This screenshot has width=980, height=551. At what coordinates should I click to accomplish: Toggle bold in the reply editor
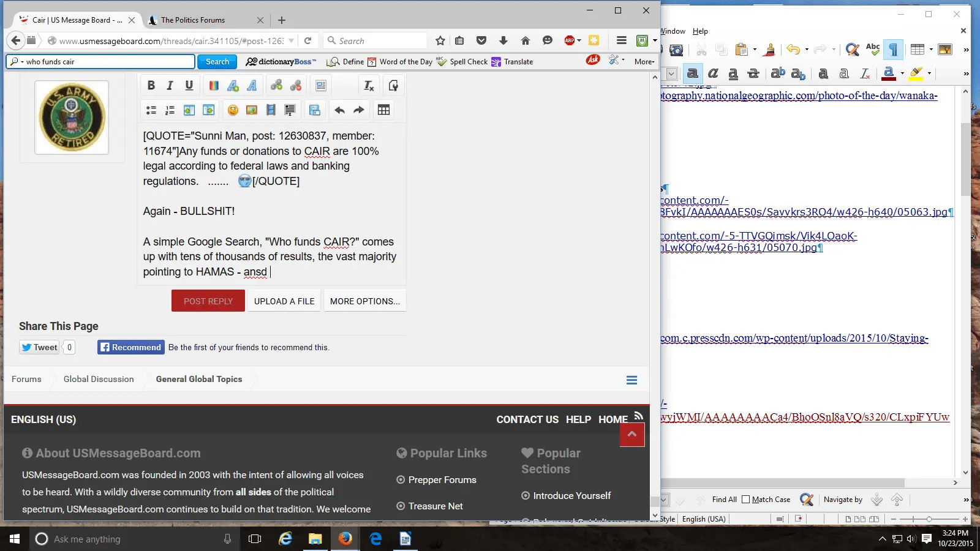(151, 86)
